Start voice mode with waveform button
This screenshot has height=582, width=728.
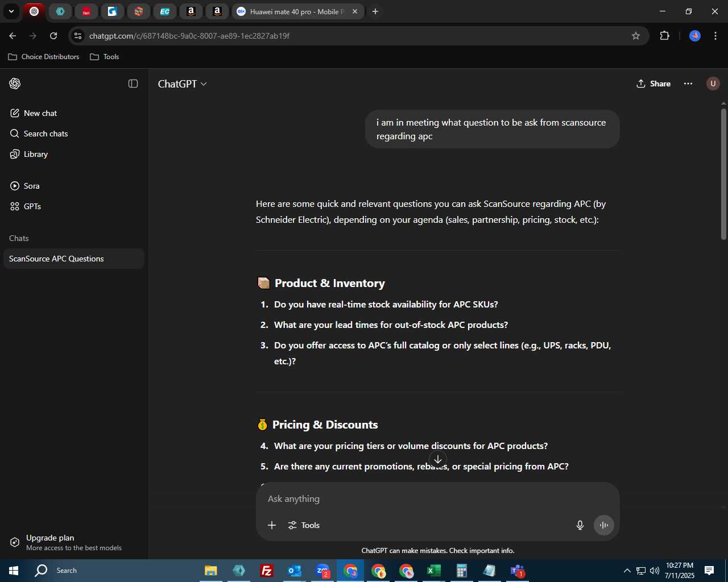tap(604, 525)
